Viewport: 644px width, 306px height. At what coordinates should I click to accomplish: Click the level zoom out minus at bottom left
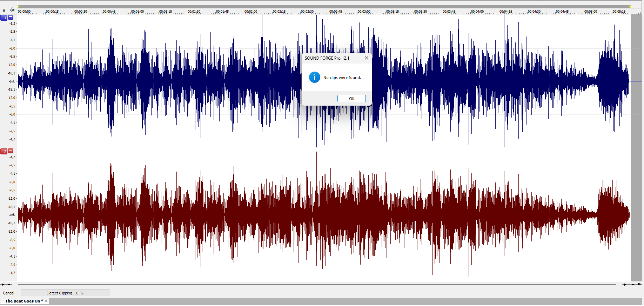[x=9, y=285]
